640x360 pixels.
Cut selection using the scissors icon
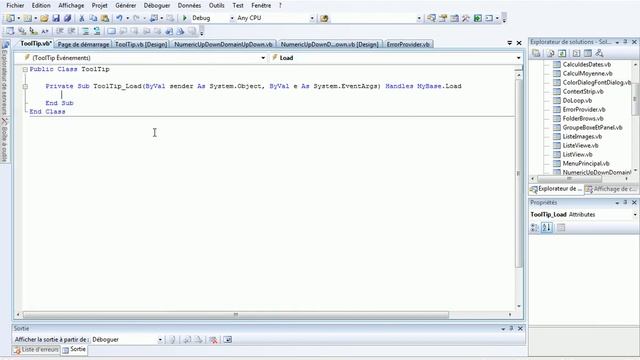tap(82, 18)
